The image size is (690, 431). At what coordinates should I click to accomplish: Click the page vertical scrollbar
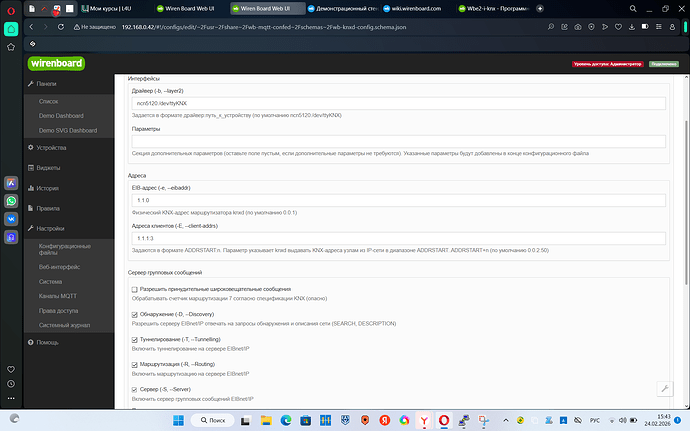tap(686, 203)
